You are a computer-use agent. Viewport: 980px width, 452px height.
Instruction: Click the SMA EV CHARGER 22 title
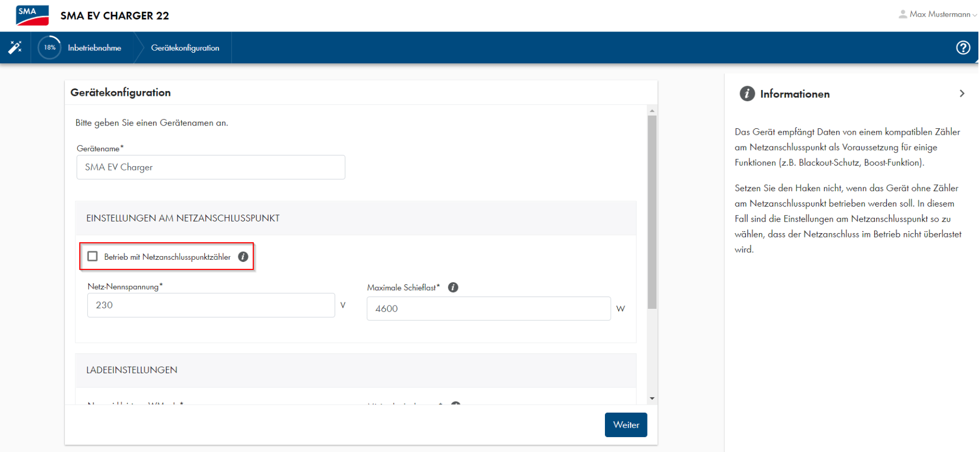coord(115,16)
